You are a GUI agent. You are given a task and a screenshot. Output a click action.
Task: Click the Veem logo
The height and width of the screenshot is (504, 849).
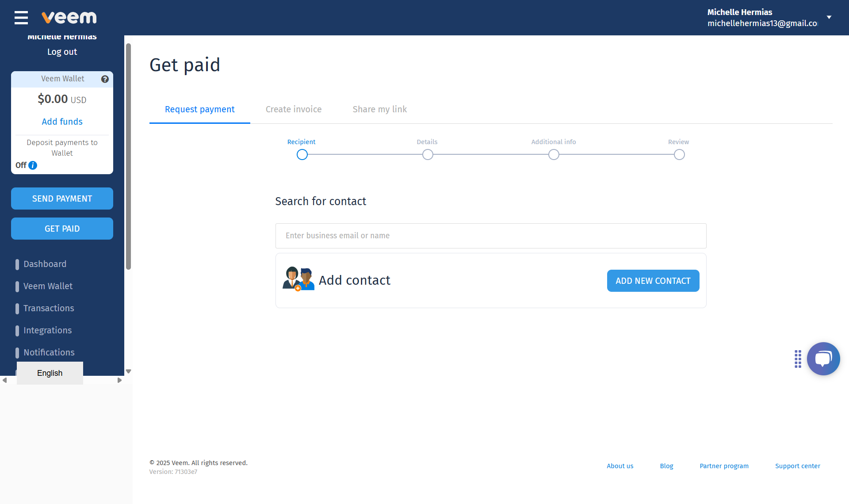pos(69,18)
